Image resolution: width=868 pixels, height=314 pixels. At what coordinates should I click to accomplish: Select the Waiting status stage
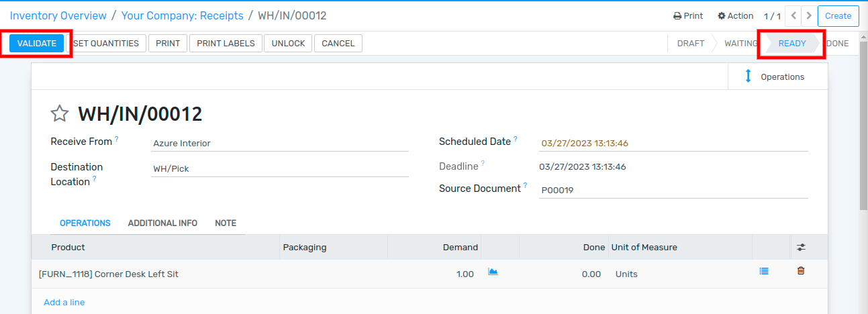740,43
